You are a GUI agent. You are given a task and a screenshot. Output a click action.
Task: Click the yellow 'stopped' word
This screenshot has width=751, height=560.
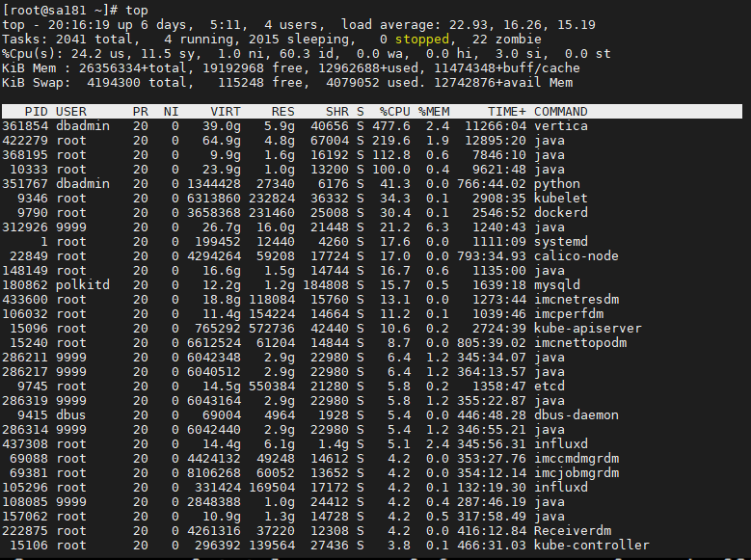(x=422, y=39)
